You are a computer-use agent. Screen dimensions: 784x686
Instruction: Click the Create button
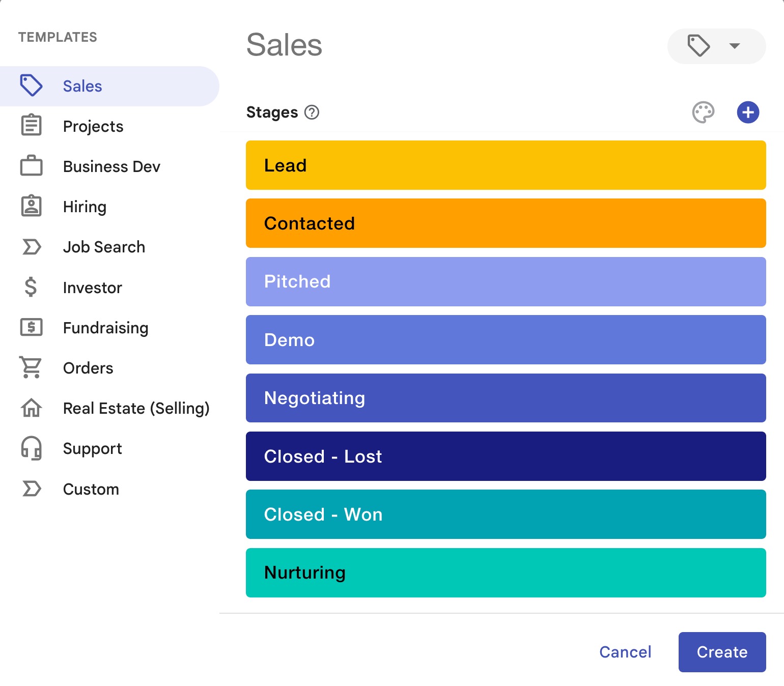[722, 652]
